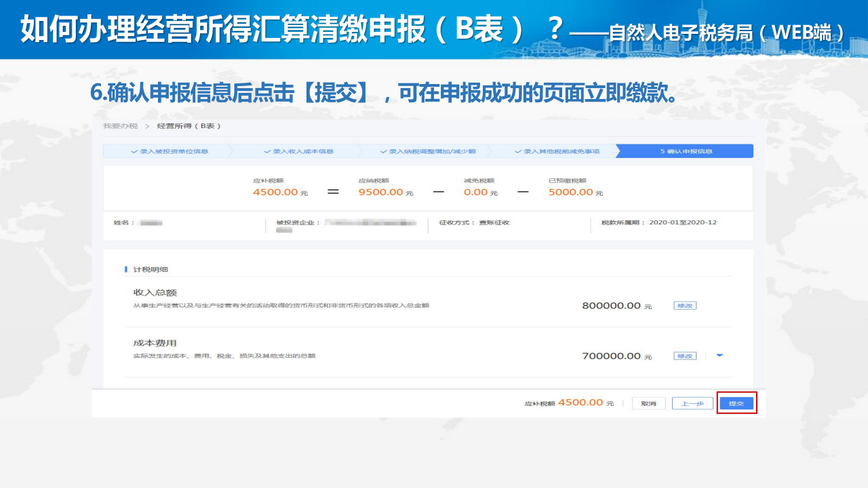The width and height of the screenshot is (868, 488).
Task: Select step 5 确认申报信息
Action: pyautogui.click(x=686, y=151)
